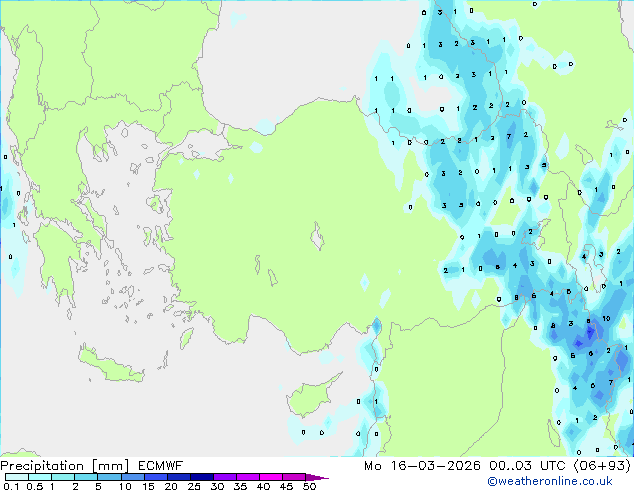
Task: Pick the 15–20 mm legend swatch
Action: point(156,477)
